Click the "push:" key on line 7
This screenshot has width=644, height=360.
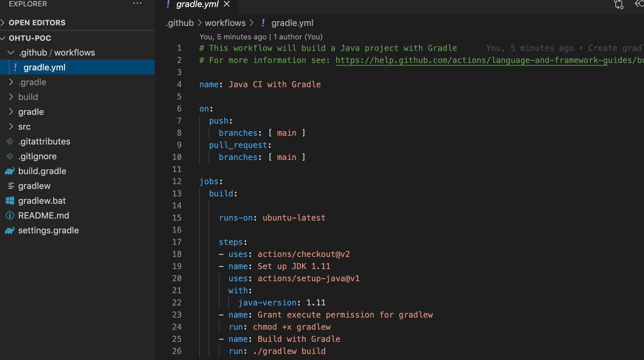click(x=221, y=121)
